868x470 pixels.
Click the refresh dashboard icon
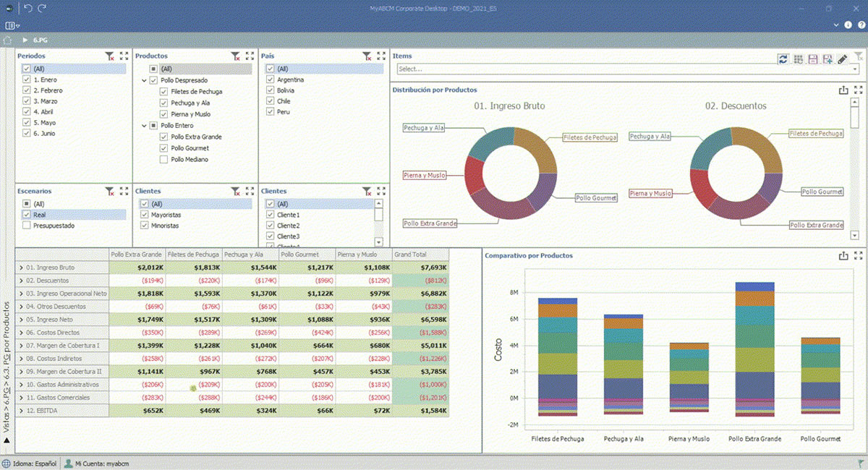point(783,59)
